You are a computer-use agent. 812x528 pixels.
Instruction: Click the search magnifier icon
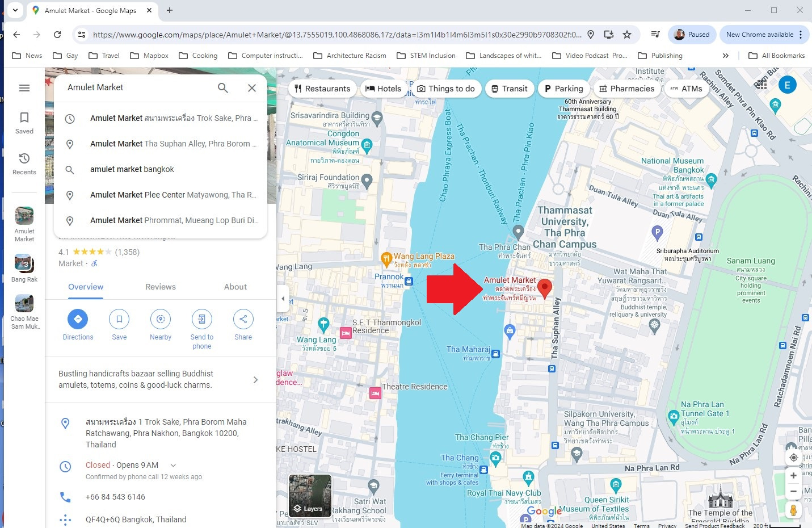tap(223, 87)
